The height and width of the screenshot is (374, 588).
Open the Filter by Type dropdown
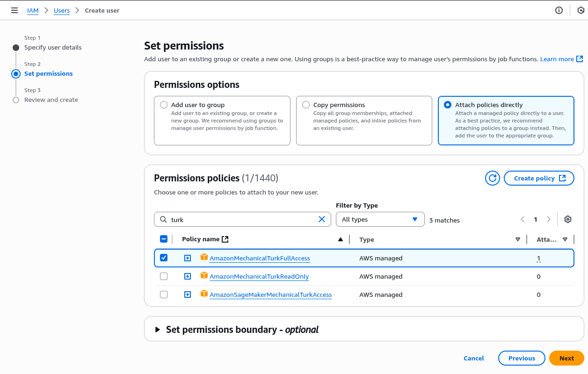click(380, 219)
